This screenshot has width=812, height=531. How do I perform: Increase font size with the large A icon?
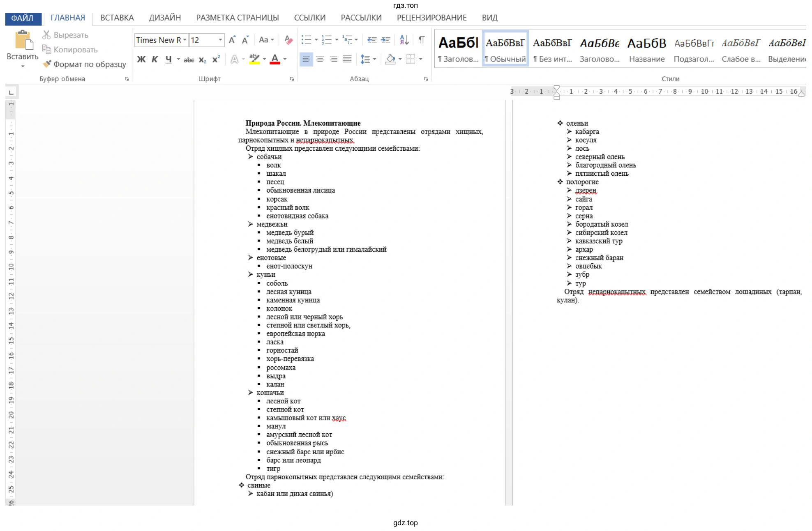tap(232, 40)
